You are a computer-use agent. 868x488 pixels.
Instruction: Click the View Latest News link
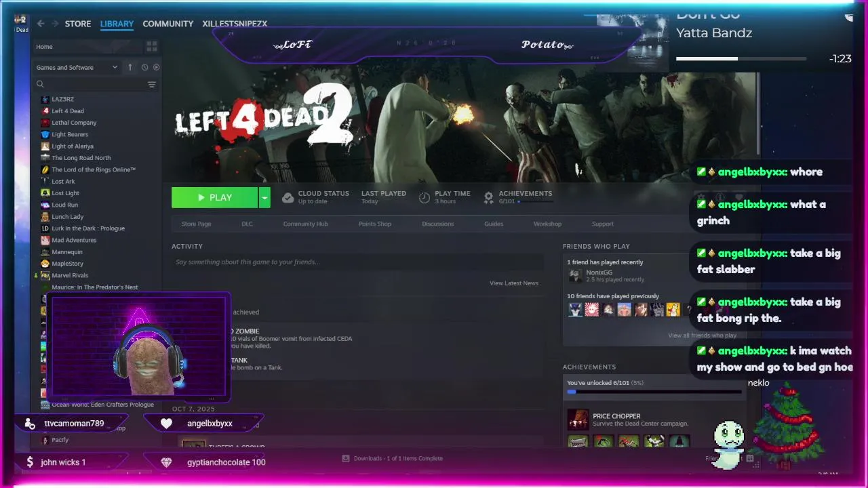514,283
